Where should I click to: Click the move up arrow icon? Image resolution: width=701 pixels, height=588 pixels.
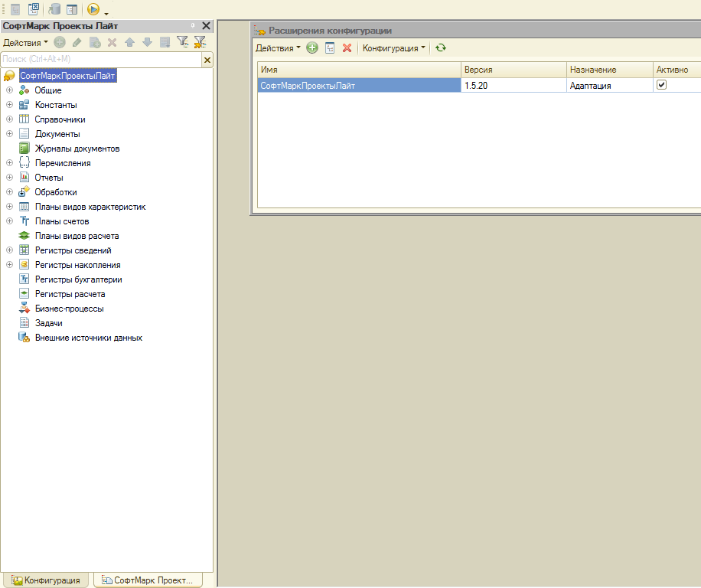129,42
